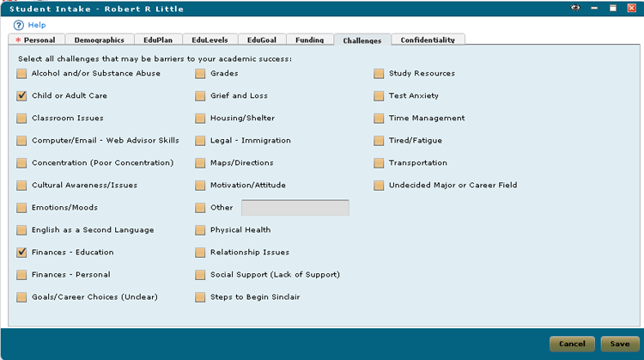Check Physical Health box

click(200, 230)
